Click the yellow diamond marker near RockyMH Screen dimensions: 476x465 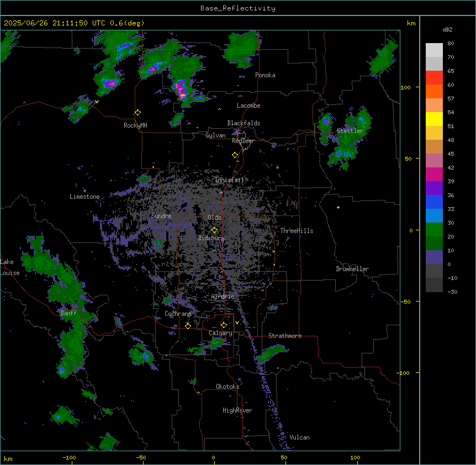[x=137, y=113]
